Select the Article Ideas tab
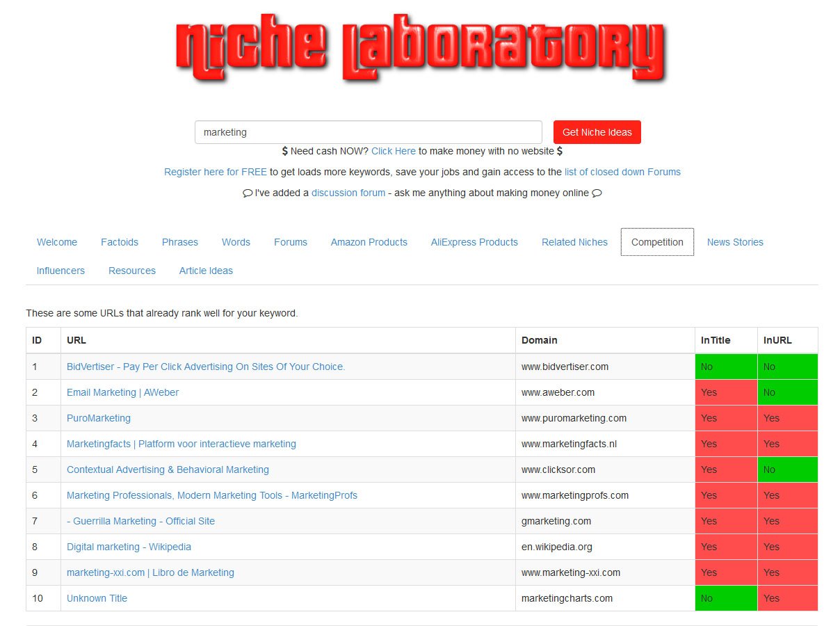 click(206, 271)
